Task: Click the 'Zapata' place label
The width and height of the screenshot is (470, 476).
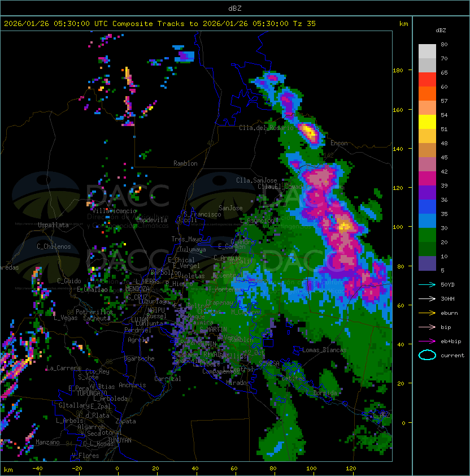Action: click(125, 421)
